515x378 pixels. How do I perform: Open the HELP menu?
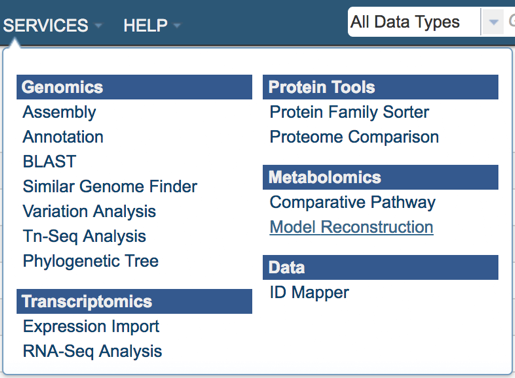coord(145,26)
